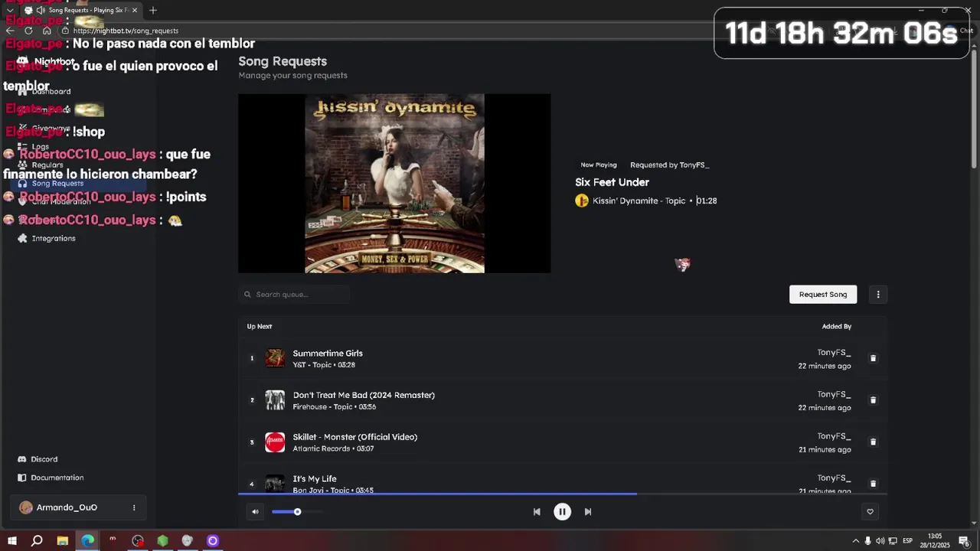Click Kissin' Dynamite channel avatar icon
Image resolution: width=980 pixels, height=551 pixels.
[x=582, y=201]
